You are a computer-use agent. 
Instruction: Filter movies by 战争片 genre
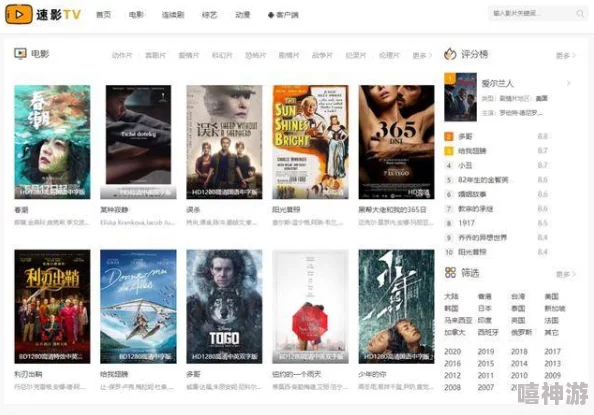coord(322,55)
